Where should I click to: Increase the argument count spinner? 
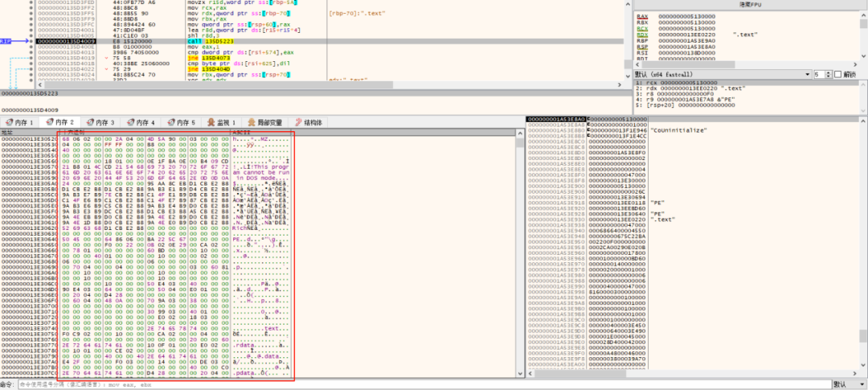click(829, 72)
